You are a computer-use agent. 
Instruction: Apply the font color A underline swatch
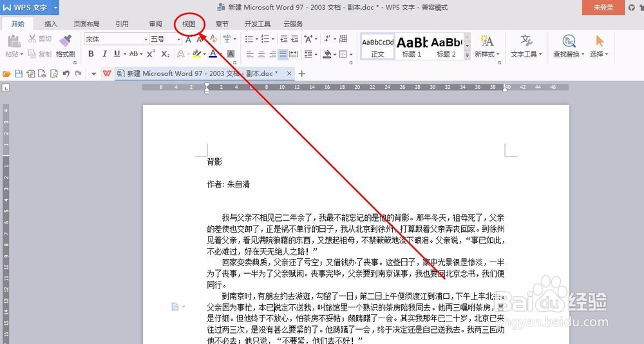pyautogui.click(x=213, y=54)
